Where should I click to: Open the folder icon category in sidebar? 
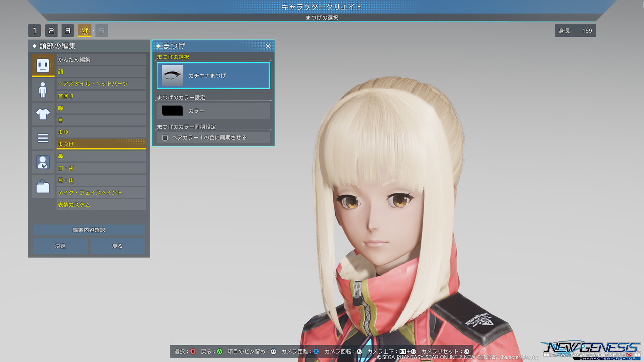pyautogui.click(x=43, y=187)
